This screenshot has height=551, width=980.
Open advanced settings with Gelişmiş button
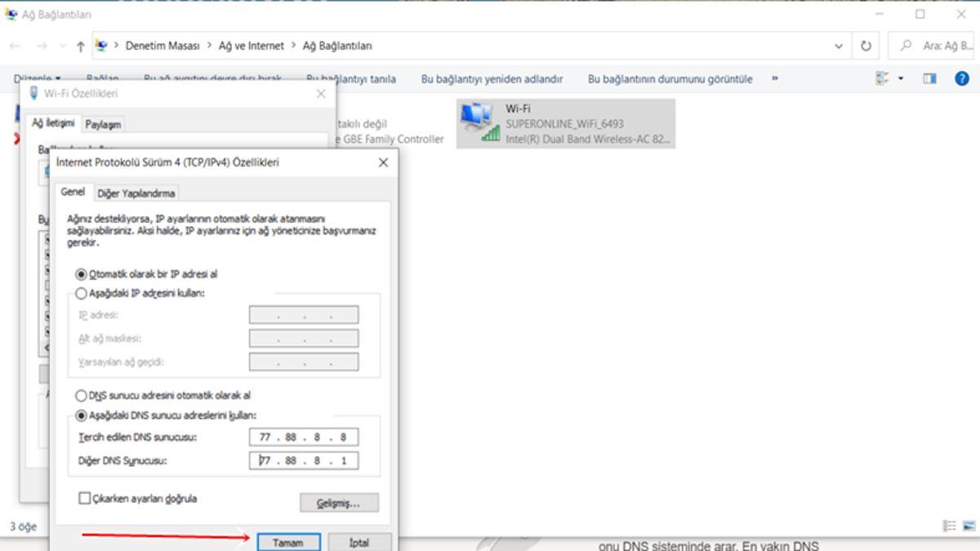pos(339,503)
